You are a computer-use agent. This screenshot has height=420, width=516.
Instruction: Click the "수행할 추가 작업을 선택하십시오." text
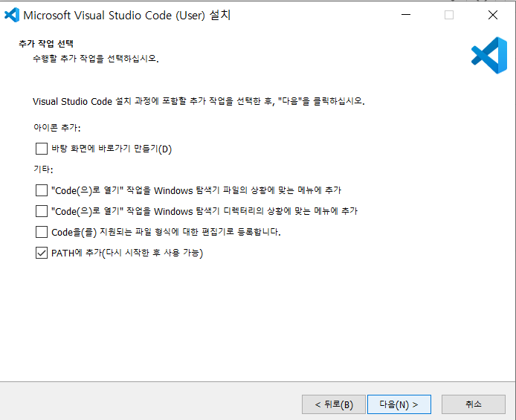96,59
